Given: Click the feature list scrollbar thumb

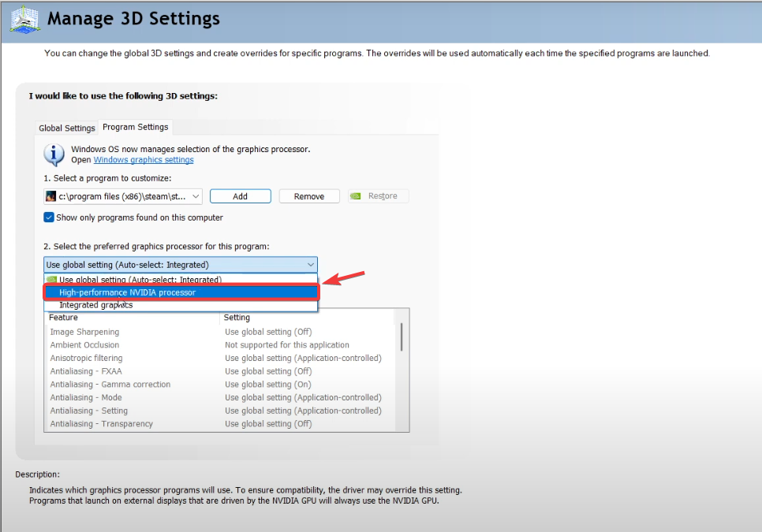Looking at the screenshot, I should click(402, 337).
